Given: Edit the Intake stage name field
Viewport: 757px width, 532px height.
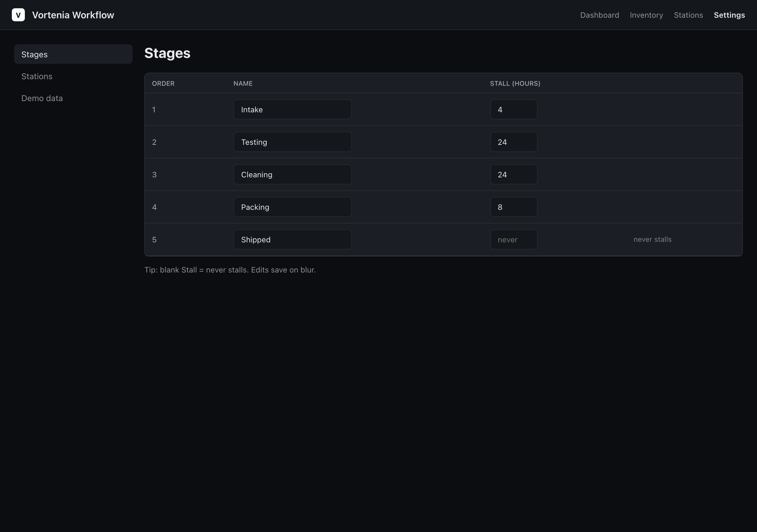Looking at the screenshot, I should tap(292, 109).
